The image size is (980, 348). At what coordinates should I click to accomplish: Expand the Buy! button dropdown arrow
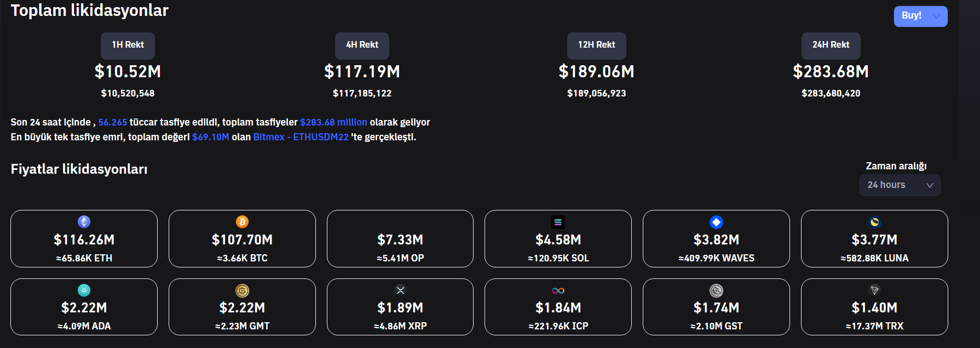pyautogui.click(x=937, y=16)
